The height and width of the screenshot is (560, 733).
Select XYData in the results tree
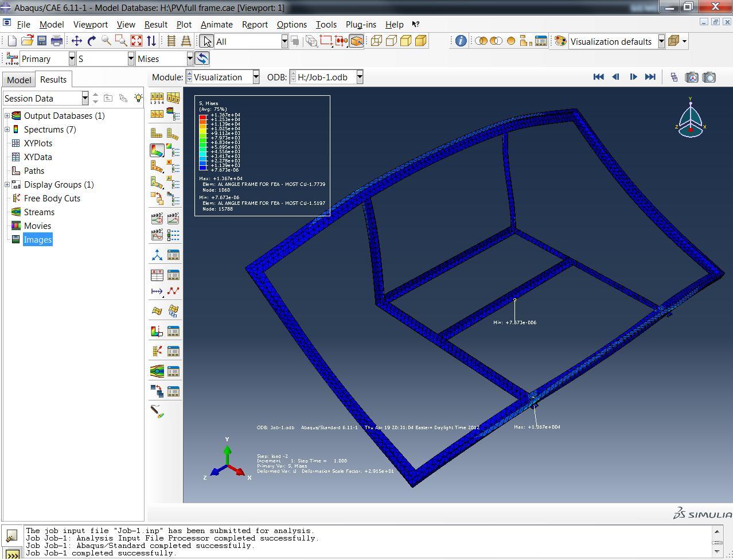[38, 157]
